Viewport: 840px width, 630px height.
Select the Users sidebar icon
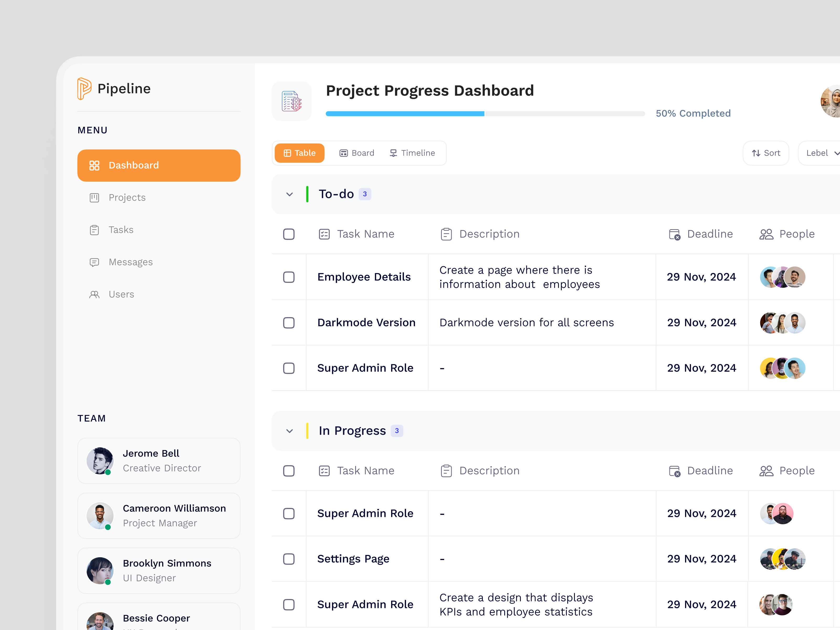point(94,294)
